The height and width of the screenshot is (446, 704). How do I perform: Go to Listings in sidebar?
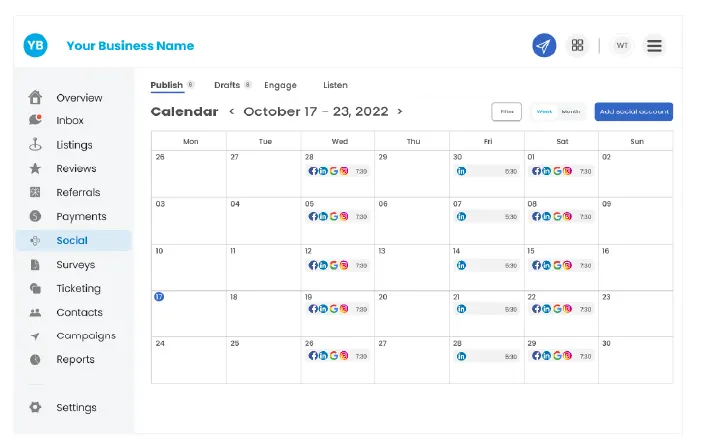point(73,145)
